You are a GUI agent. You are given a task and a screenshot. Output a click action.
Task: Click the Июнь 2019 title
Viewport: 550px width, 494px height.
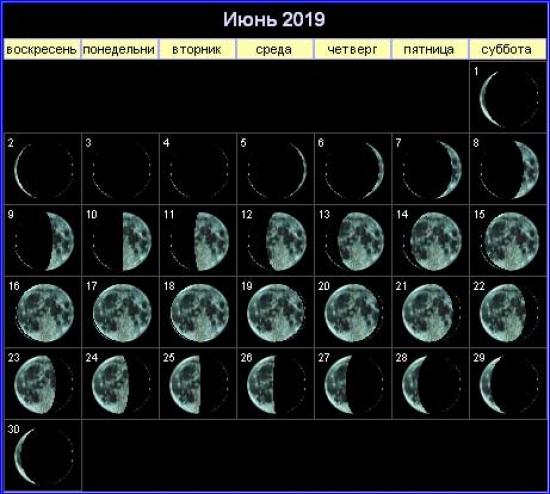[274, 19]
